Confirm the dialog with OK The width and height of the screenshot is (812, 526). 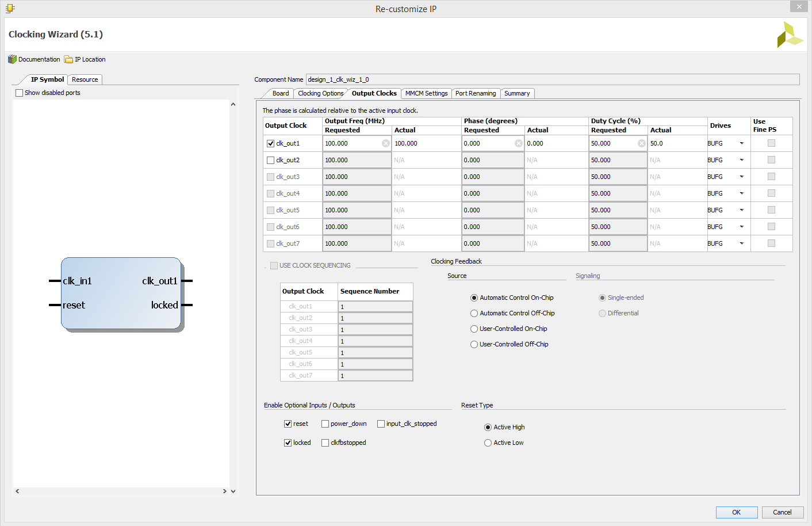[x=736, y=512]
